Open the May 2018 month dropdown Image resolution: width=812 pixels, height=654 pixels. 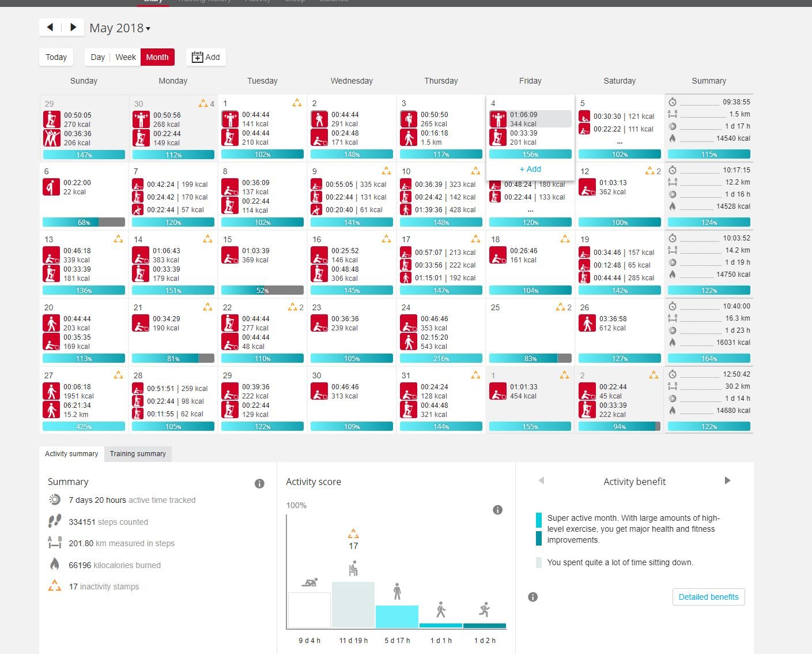click(120, 28)
